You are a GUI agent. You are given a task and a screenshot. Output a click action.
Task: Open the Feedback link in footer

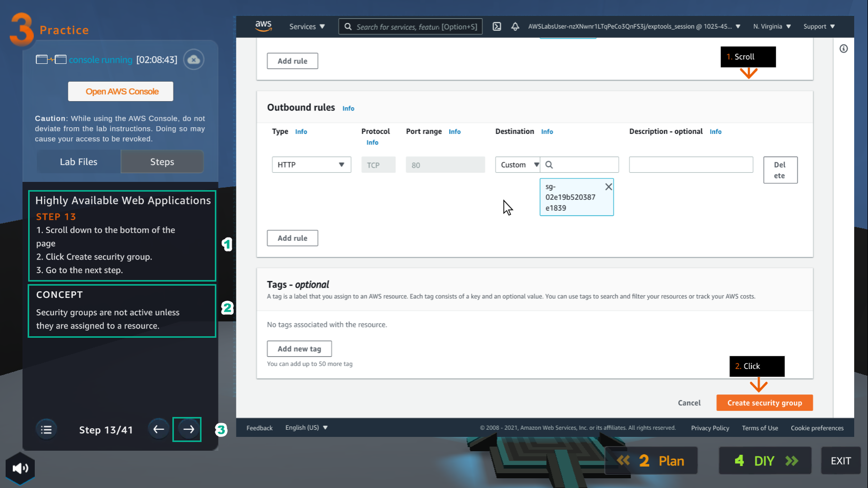coord(259,428)
